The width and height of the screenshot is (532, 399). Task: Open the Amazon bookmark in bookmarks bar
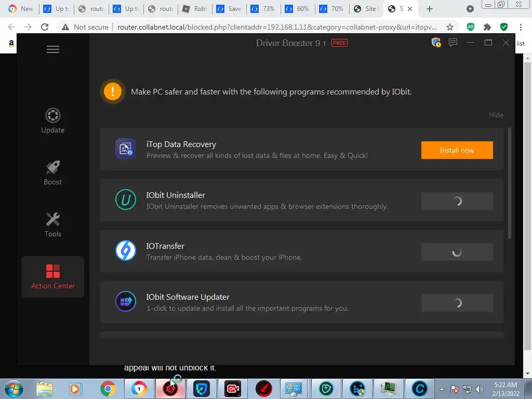[11, 43]
